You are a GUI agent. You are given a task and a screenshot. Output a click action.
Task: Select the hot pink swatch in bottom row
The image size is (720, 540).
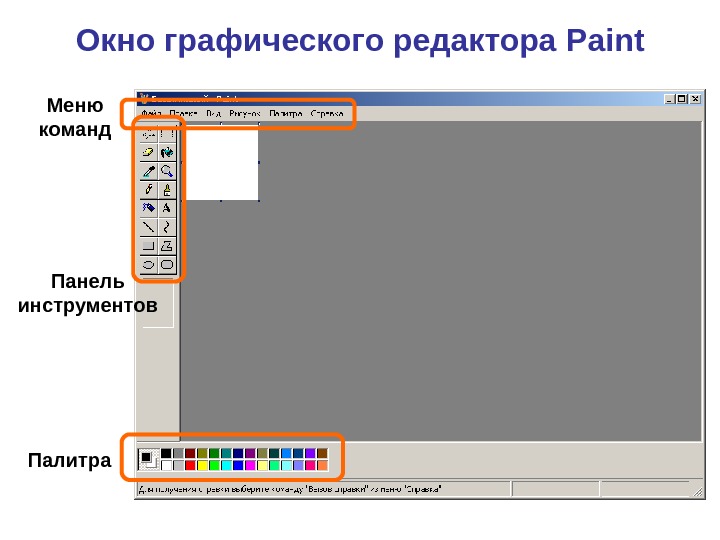point(310,466)
